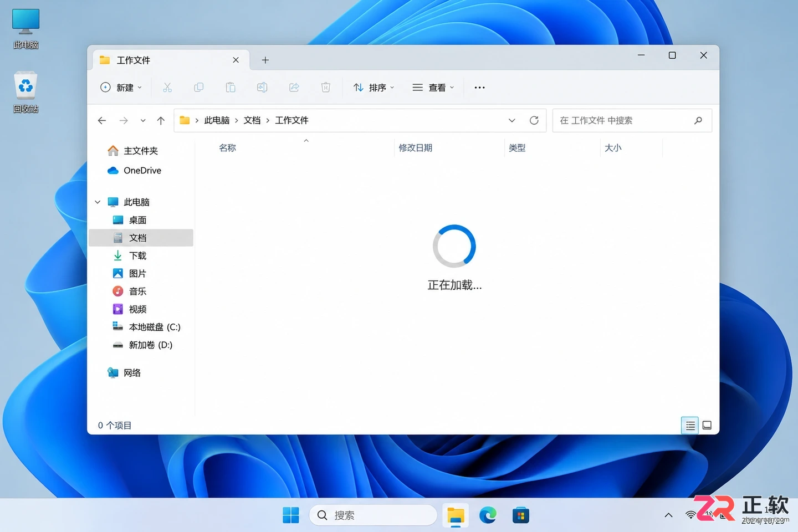The width and height of the screenshot is (798, 532).
Task: Switch to large thumbnails view icon
Action: click(707, 425)
